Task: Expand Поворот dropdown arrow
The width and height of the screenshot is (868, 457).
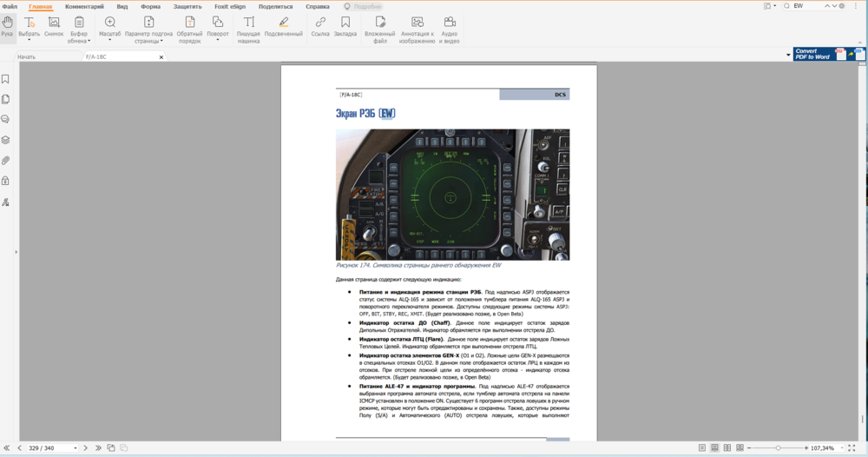Action: coord(218,40)
